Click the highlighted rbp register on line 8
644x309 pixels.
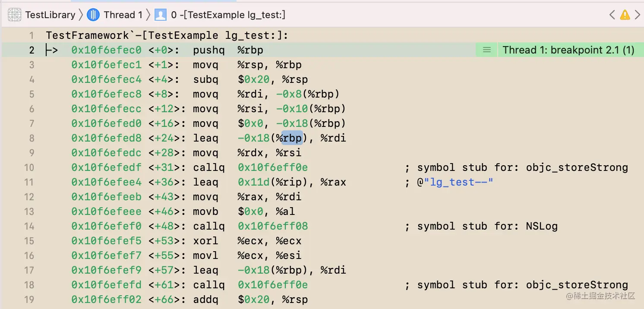[292, 138]
